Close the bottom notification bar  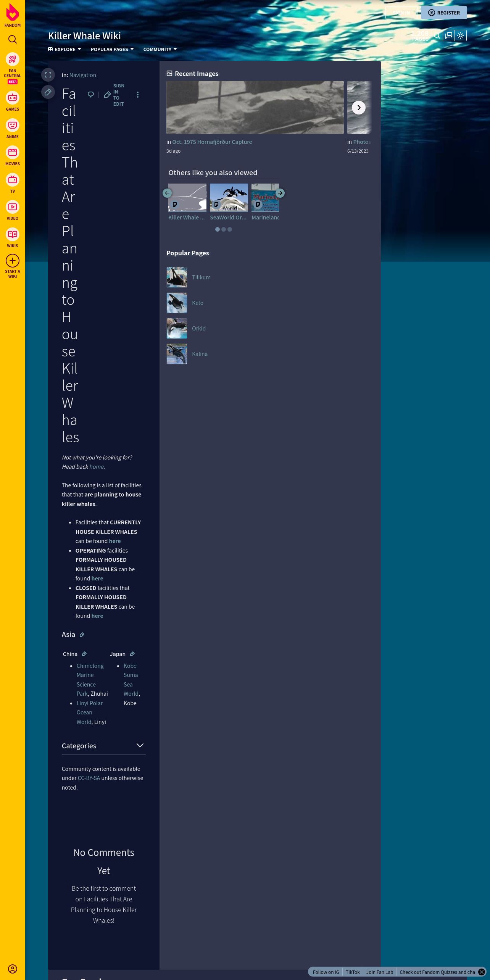(x=482, y=972)
